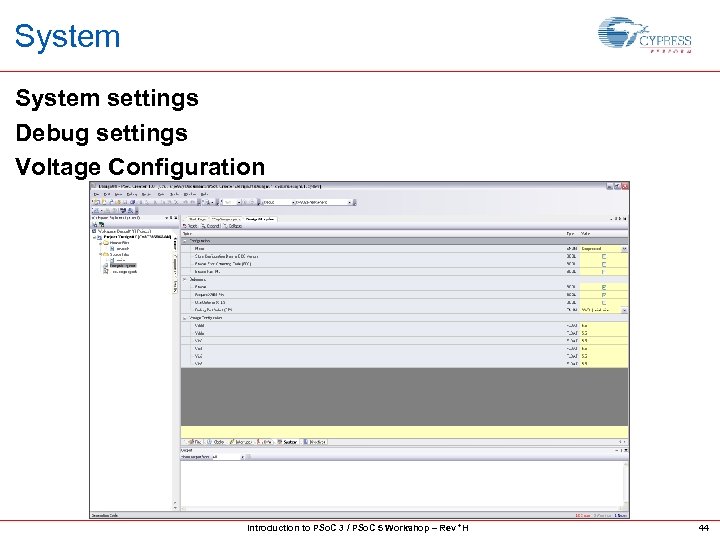Open the DMA tab at the bottom
Screen dimensions: 720x540
pyautogui.click(x=265, y=442)
